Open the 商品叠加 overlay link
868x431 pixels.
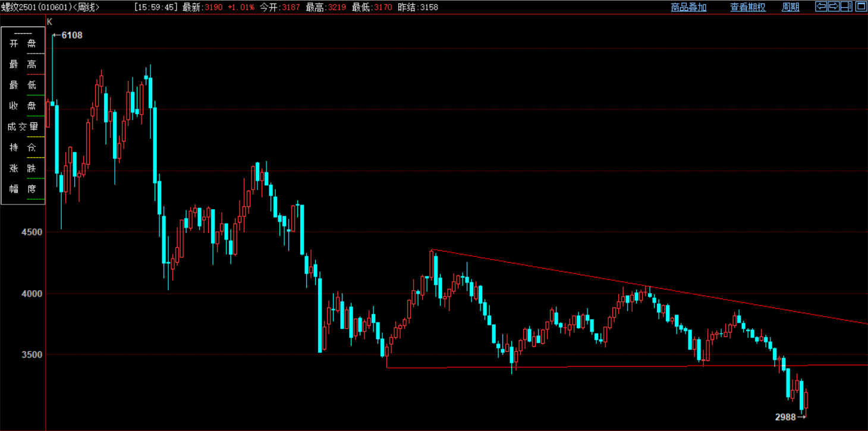(688, 7)
